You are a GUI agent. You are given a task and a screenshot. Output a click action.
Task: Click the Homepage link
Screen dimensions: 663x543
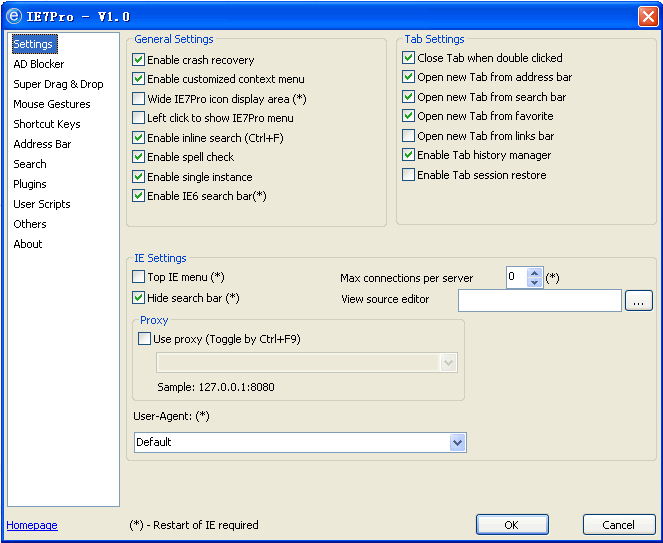[32, 525]
